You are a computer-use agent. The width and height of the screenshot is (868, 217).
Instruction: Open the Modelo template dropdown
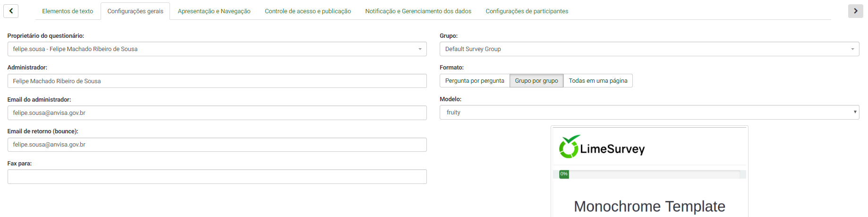click(x=649, y=113)
